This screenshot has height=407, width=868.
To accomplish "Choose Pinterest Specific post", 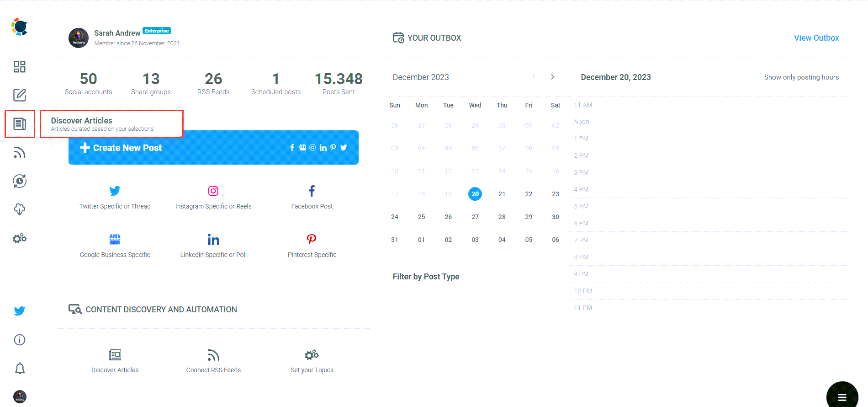I will [x=312, y=246].
